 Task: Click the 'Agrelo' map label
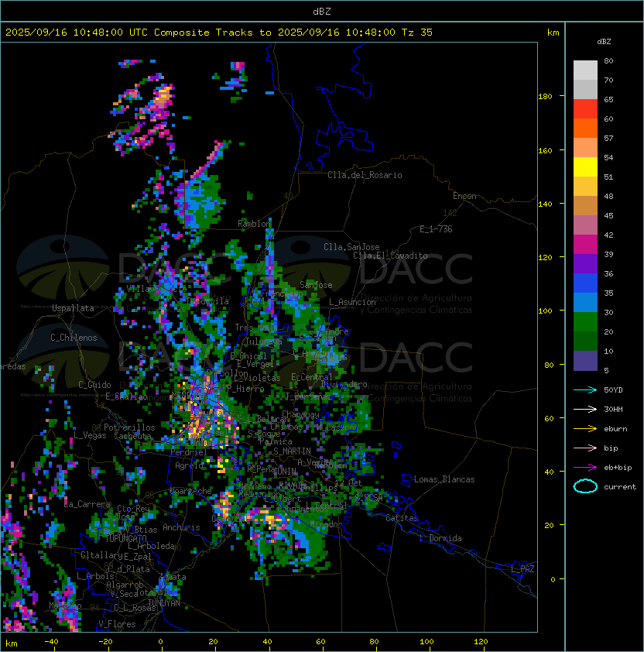(189, 465)
